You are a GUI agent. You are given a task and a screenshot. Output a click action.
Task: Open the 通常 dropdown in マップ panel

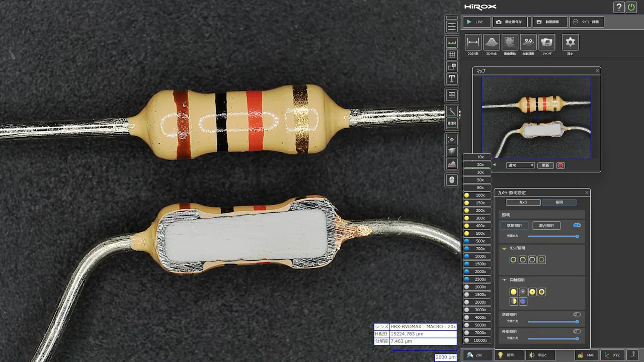coord(520,165)
